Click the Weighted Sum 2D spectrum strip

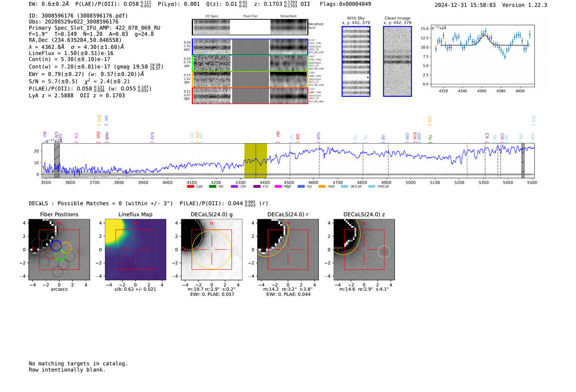pyautogui.click(x=250, y=27)
